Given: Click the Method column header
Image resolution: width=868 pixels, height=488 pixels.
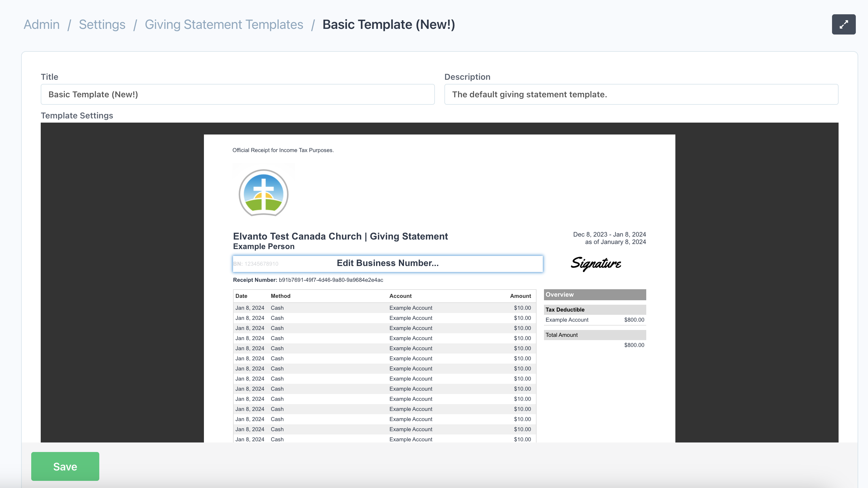Looking at the screenshot, I should (280, 296).
